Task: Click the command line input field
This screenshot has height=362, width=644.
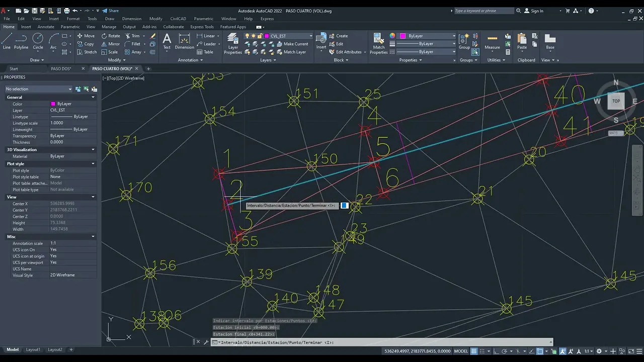Action: [x=382, y=342]
